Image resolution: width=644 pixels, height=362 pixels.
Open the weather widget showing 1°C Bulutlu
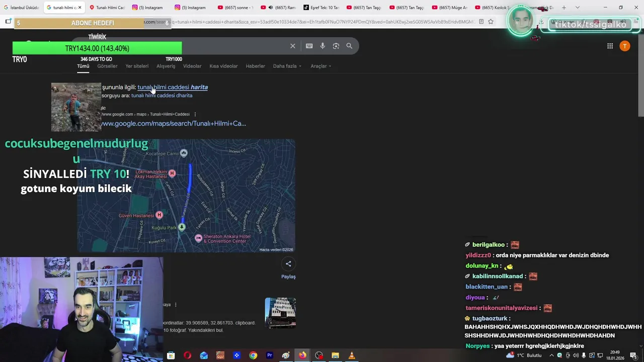524,355
